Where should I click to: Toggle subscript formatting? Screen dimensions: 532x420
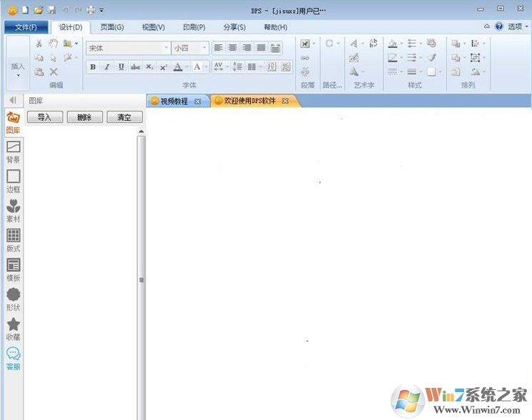[149, 66]
